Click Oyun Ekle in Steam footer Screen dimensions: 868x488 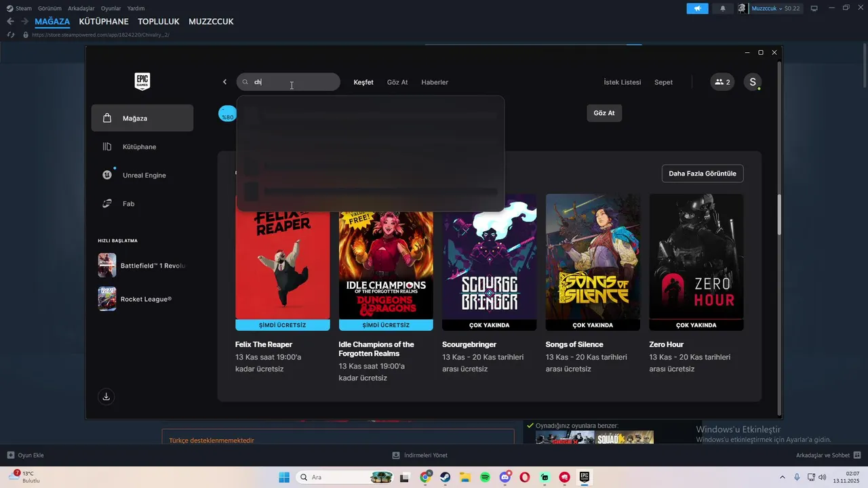tap(25, 455)
